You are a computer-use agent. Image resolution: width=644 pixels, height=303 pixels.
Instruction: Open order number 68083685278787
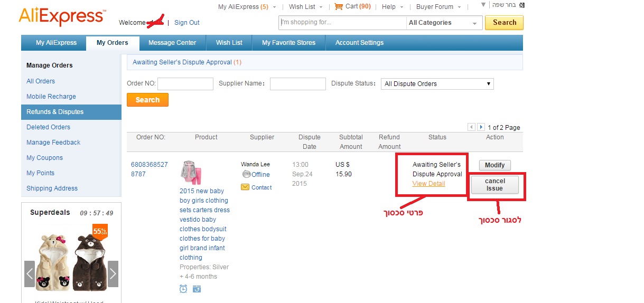150,169
